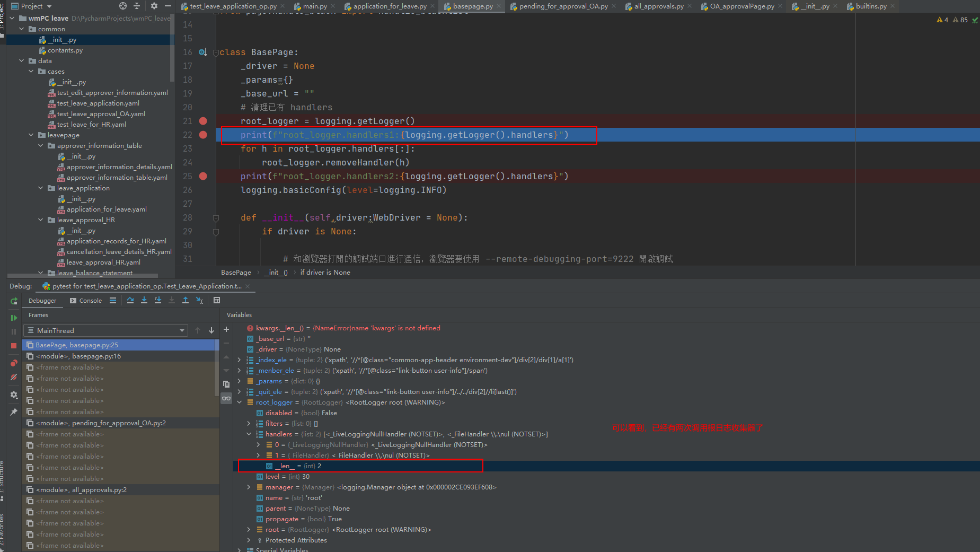Toggle breakpoint on line 25

[x=203, y=176]
